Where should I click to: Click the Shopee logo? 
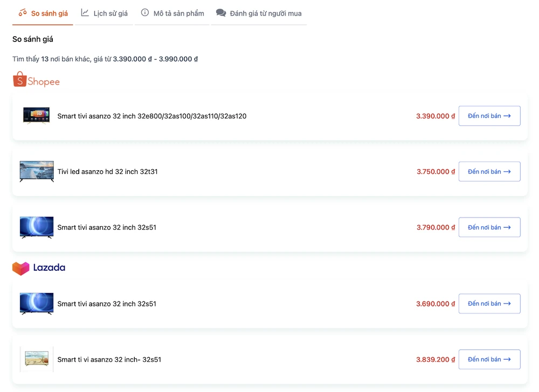36,80
